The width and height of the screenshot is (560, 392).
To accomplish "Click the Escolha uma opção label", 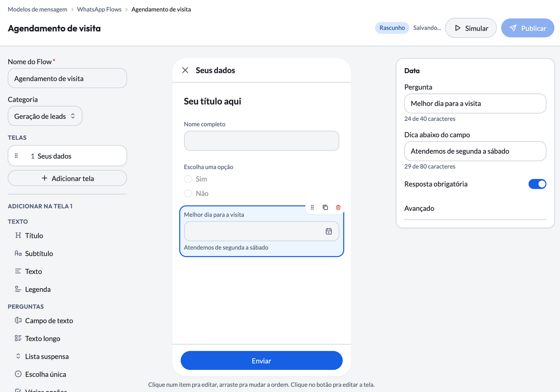I will 208,167.
